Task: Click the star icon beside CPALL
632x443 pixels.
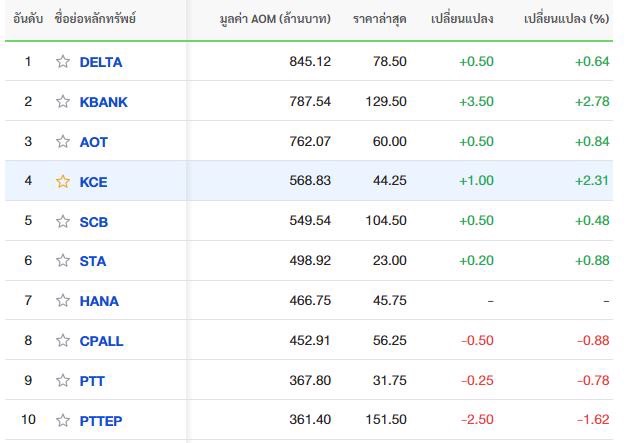Action: 63,341
